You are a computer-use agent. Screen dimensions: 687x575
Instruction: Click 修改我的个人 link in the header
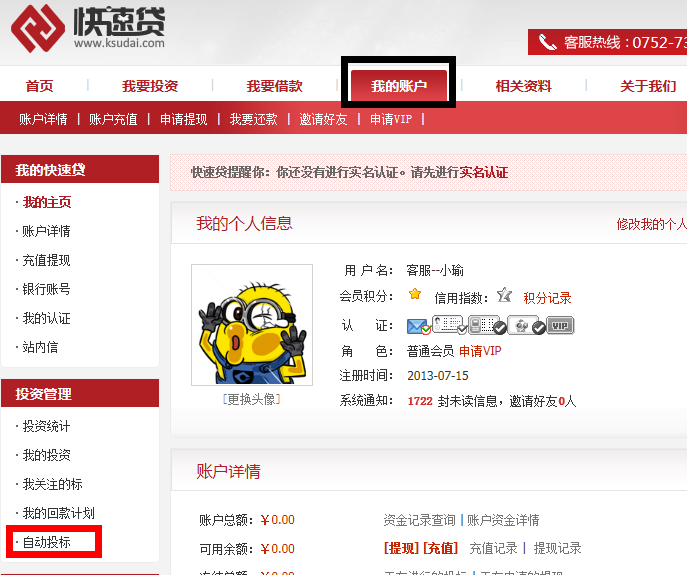(652, 224)
